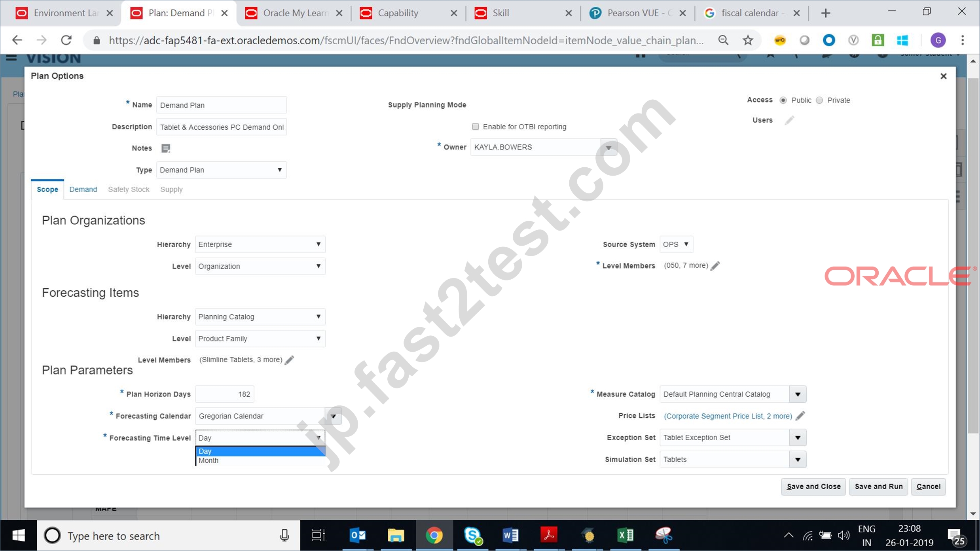
Task: Cancel the Plan Options dialog
Action: coord(928,487)
